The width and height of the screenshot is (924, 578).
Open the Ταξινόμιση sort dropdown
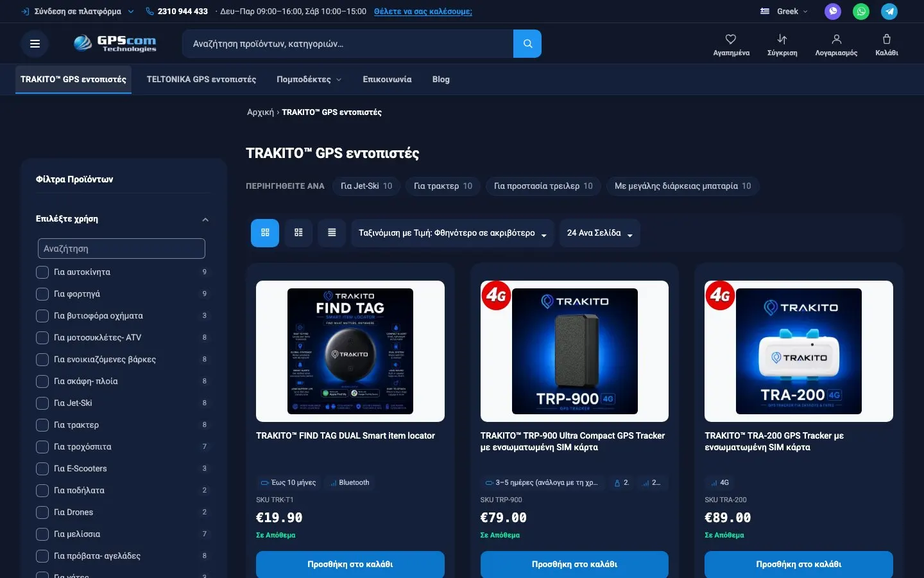pyautogui.click(x=452, y=233)
